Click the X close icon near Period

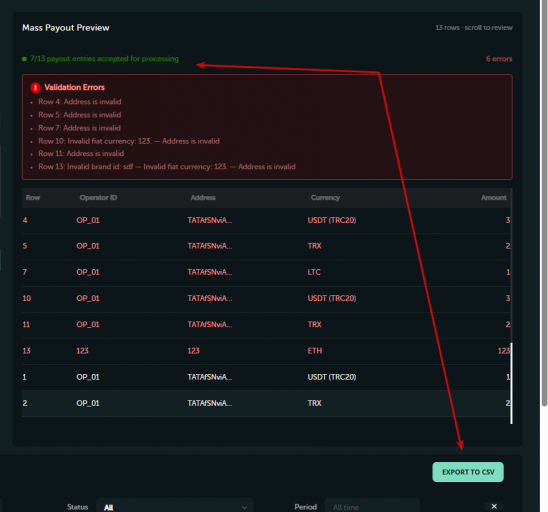pyautogui.click(x=494, y=506)
